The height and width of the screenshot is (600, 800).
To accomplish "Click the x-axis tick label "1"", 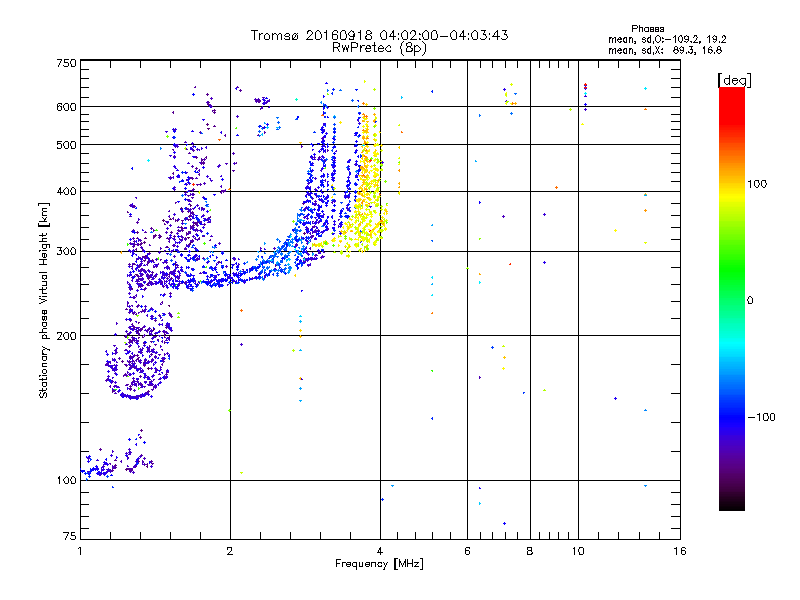I will 80,551.
